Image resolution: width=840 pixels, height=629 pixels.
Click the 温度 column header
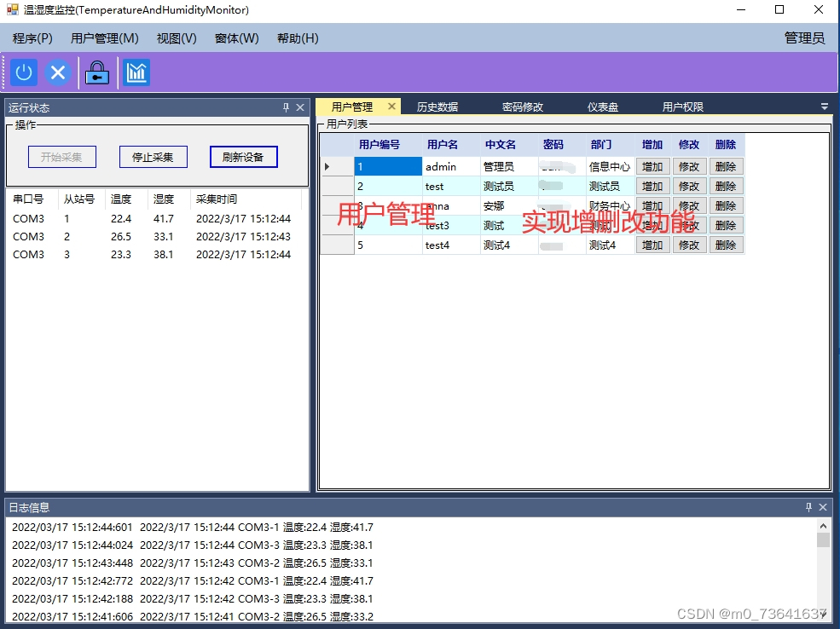126,199
